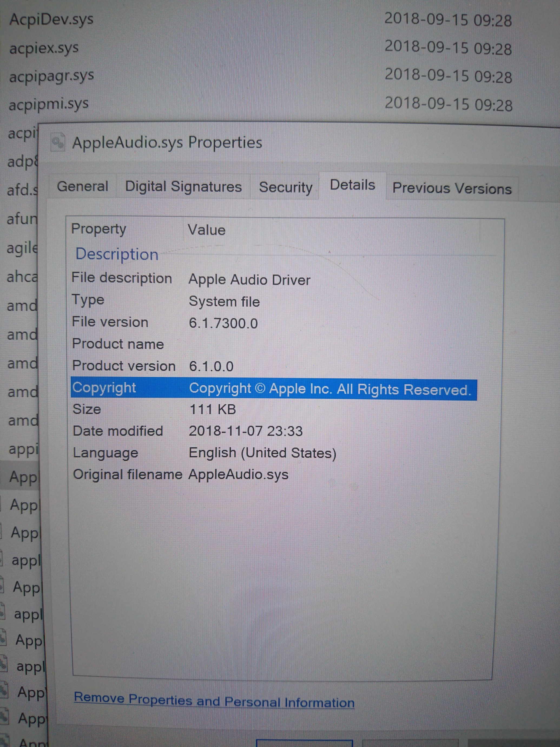
Task: Select the acpipmi.sys file
Action: coord(49,104)
